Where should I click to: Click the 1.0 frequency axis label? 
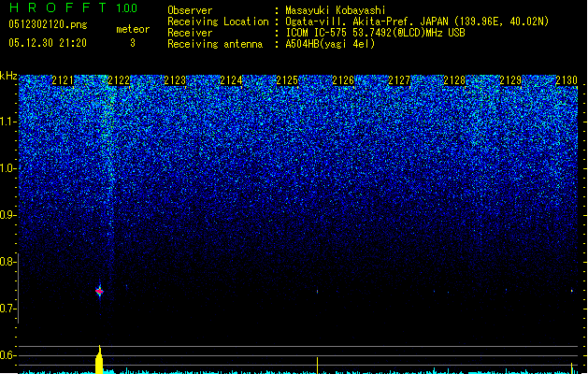[x=8, y=168]
